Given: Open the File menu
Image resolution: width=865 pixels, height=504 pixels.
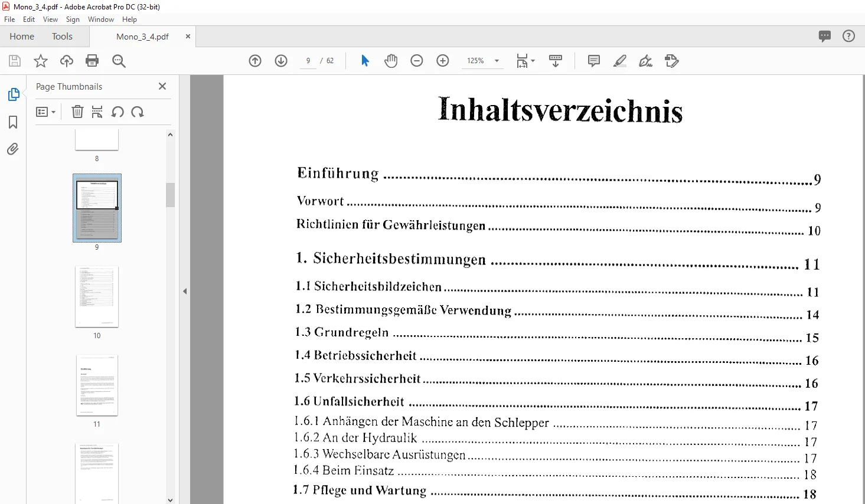Looking at the screenshot, I should click(9, 19).
